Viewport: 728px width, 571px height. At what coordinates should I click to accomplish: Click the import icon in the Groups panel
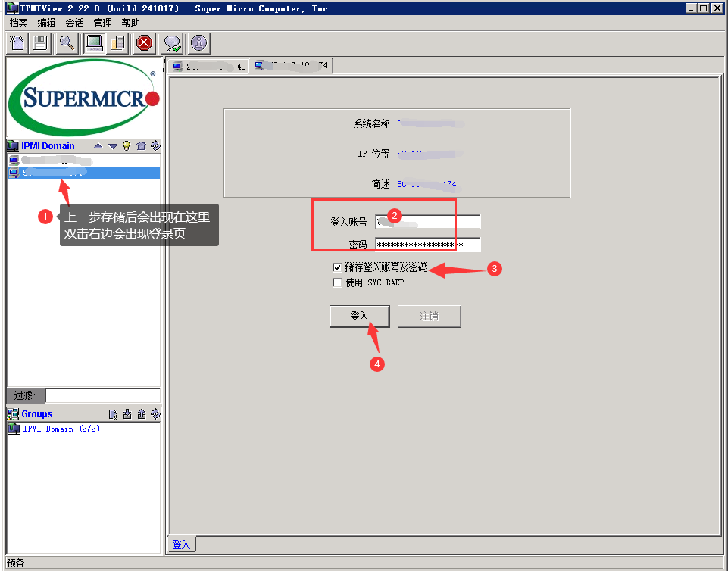point(127,414)
